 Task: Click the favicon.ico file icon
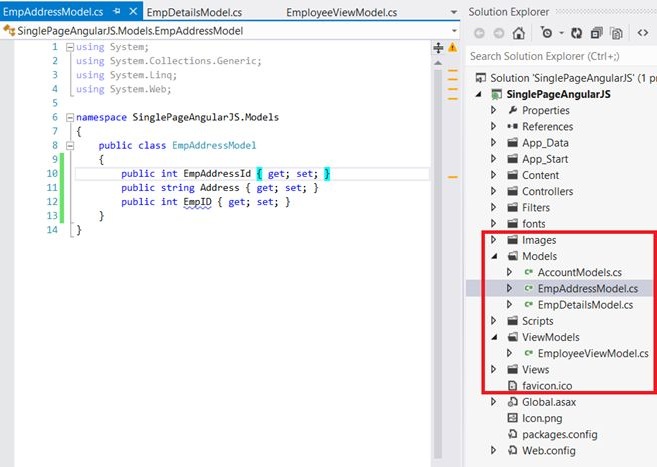(512, 385)
